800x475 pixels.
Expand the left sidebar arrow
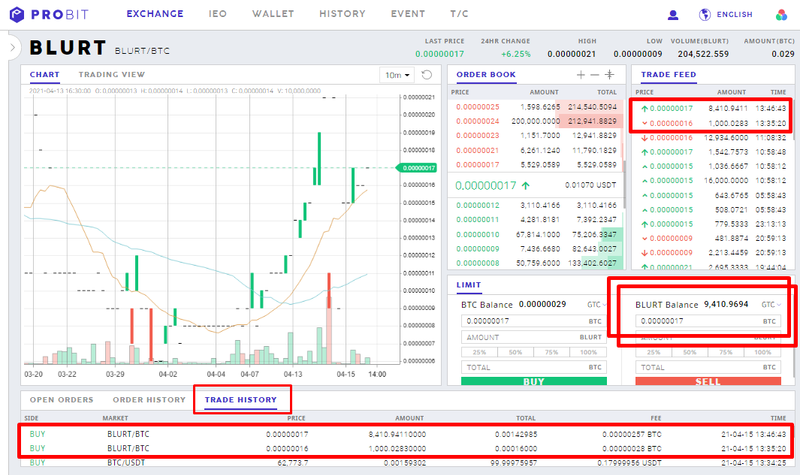tap(13, 48)
